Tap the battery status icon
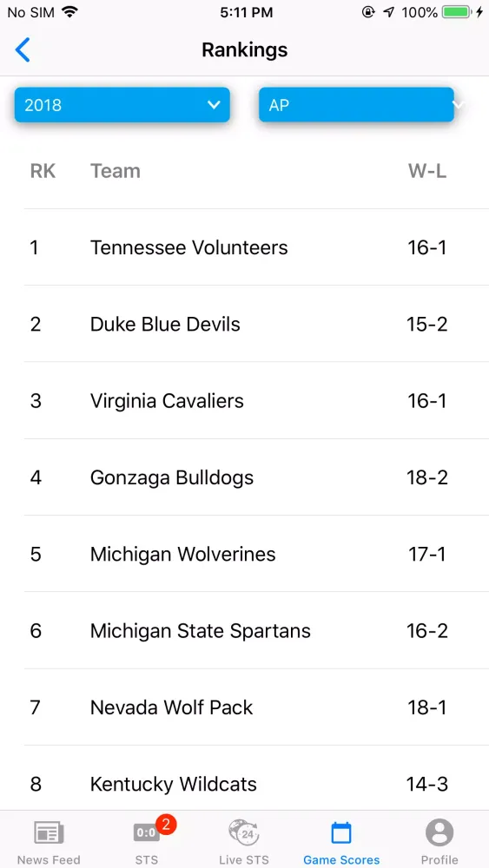The width and height of the screenshot is (489, 868). (x=457, y=12)
